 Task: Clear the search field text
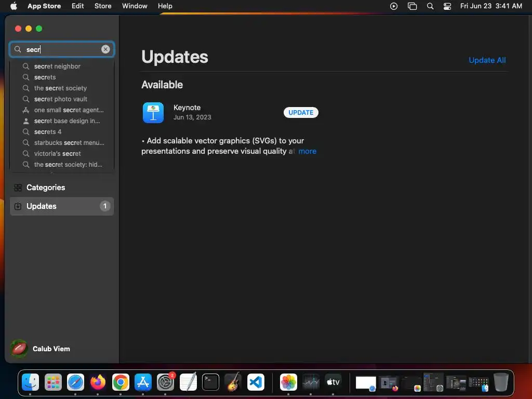[105, 49]
